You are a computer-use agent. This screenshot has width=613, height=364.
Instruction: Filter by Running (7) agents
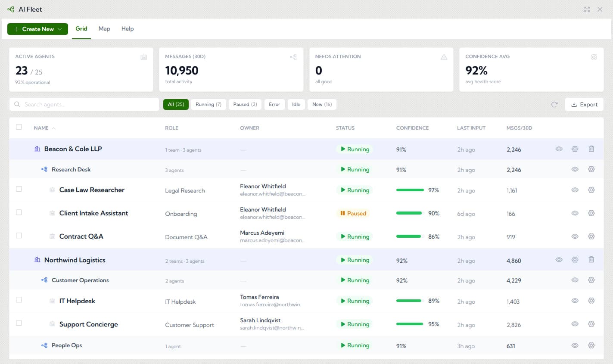click(208, 105)
